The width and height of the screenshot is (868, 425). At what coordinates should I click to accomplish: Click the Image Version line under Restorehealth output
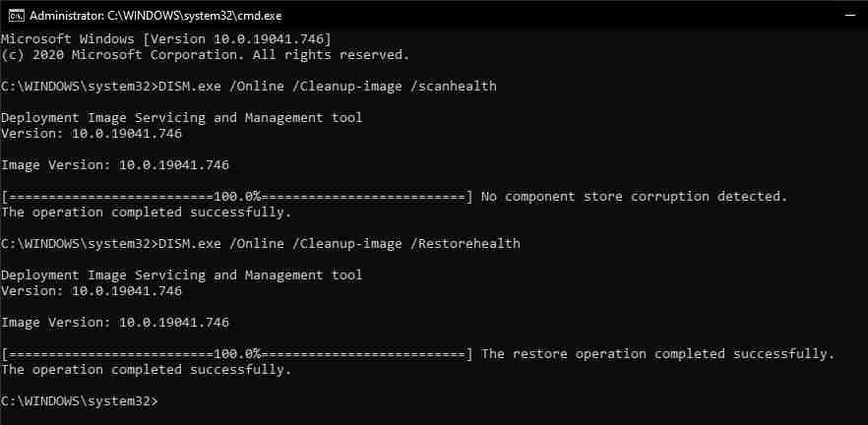point(114,322)
